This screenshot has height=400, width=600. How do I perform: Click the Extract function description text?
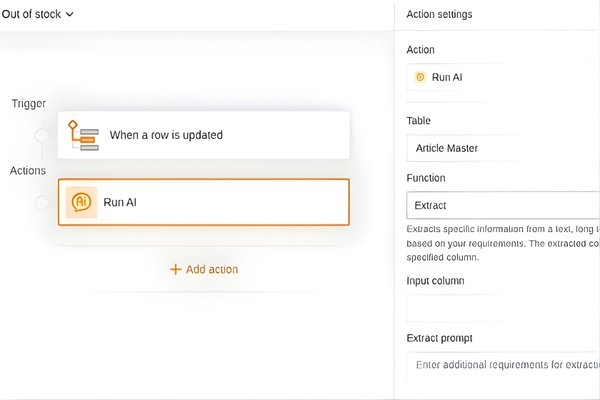(x=502, y=242)
